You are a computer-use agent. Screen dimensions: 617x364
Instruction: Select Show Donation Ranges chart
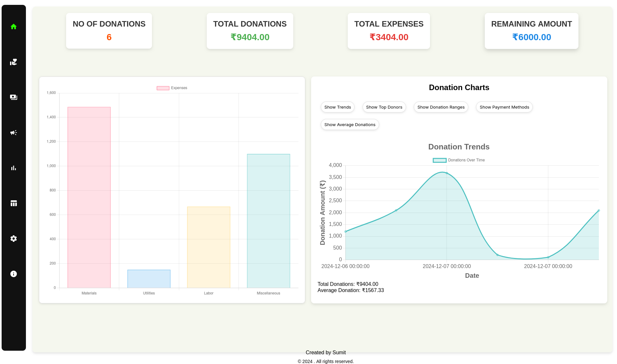(x=441, y=107)
